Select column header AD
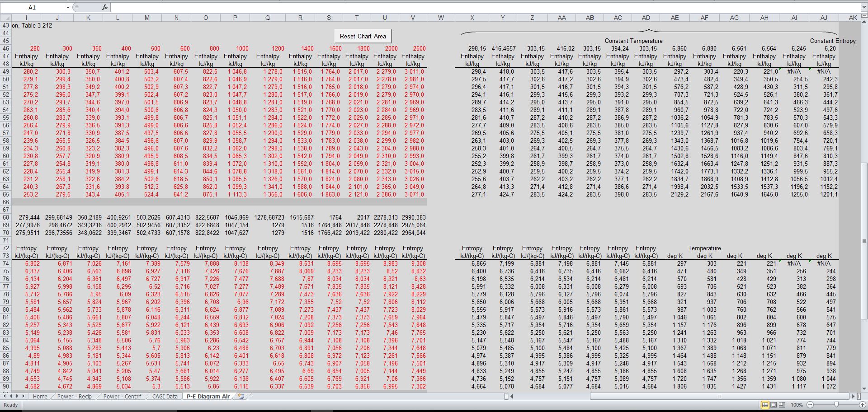Viewport: 868px width, 412px height. pyautogui.click(x=646, y=18)
